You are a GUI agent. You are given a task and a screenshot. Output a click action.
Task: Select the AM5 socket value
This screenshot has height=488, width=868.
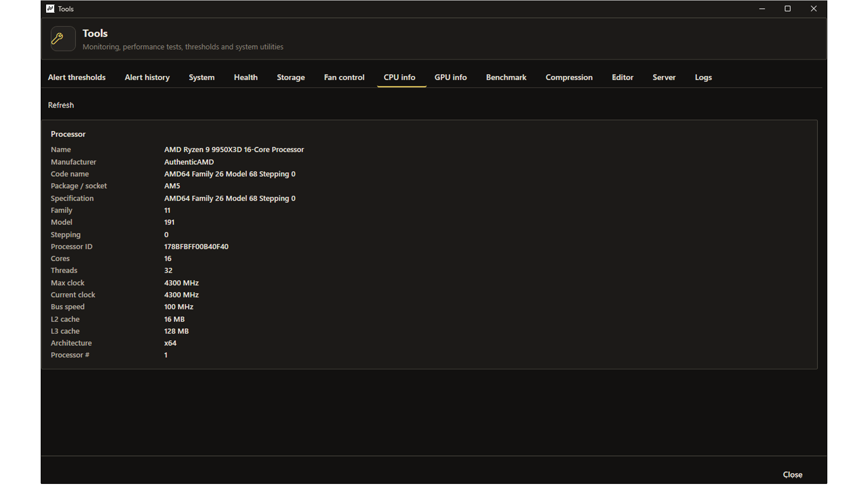172,186
